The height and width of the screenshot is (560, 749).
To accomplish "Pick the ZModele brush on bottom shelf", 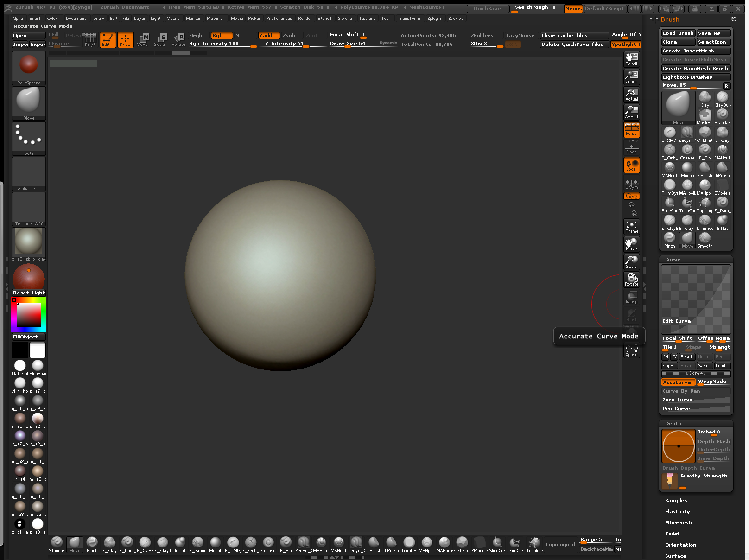I will pyautogui.click(x=480, y=545).
